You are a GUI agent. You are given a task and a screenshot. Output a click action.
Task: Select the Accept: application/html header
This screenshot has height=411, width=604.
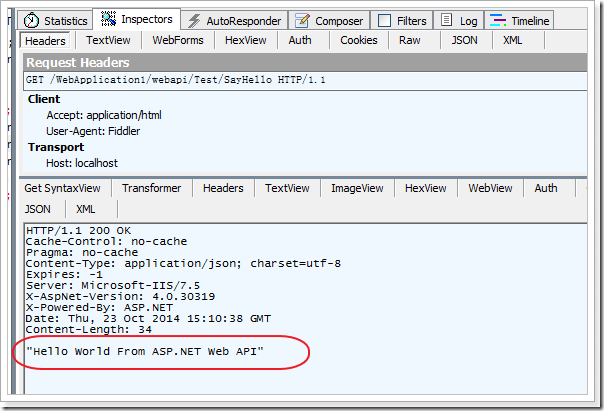tap(104, 115)
